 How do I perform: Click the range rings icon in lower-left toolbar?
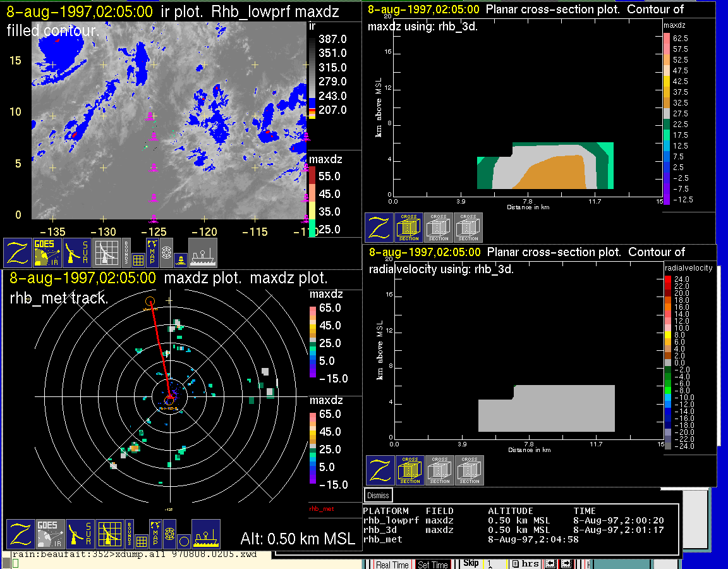coord(169,534)
